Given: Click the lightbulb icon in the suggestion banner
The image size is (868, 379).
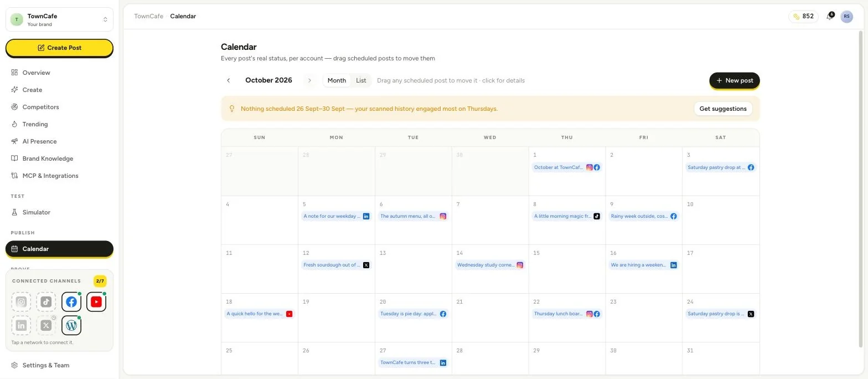Looking at the screenshot, I should coord(232,109).
